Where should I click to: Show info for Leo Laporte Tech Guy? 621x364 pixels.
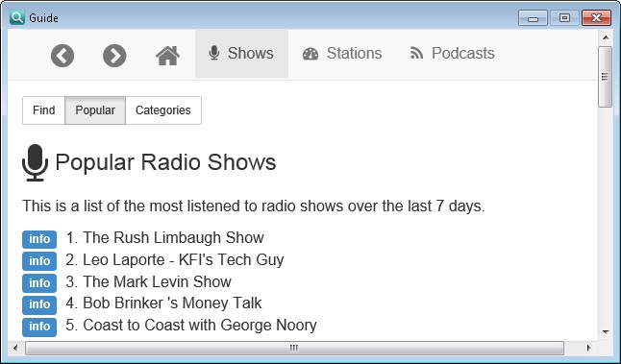[39, 261]
